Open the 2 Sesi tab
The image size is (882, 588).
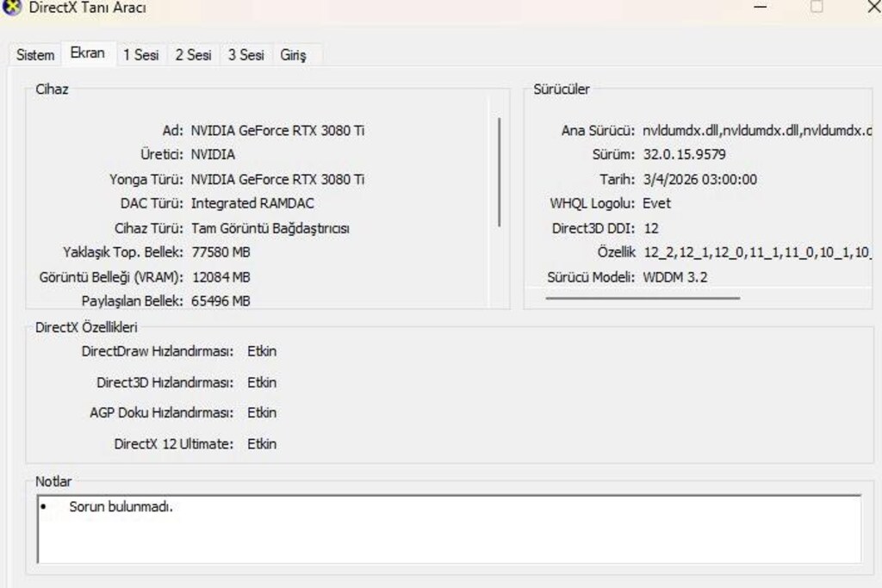click(x=193, y=55)
